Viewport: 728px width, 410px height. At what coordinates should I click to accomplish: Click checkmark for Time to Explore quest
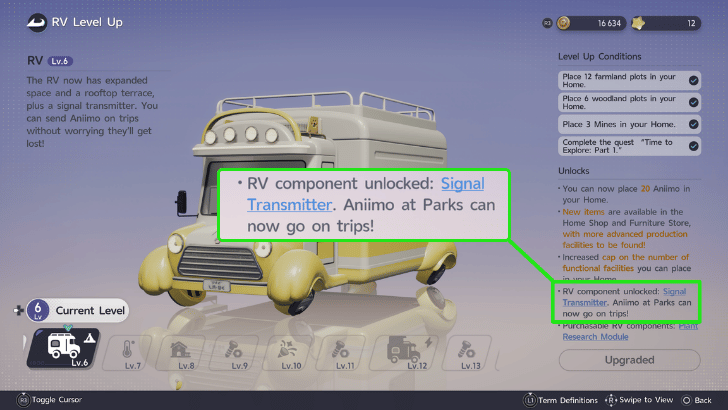(x=694, y=146)
